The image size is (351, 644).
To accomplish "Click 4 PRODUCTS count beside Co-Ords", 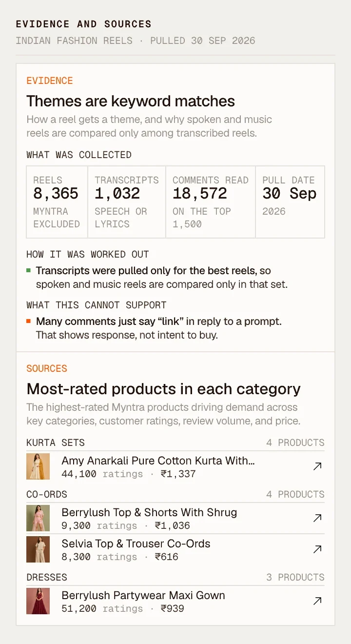I will [295, 494].
